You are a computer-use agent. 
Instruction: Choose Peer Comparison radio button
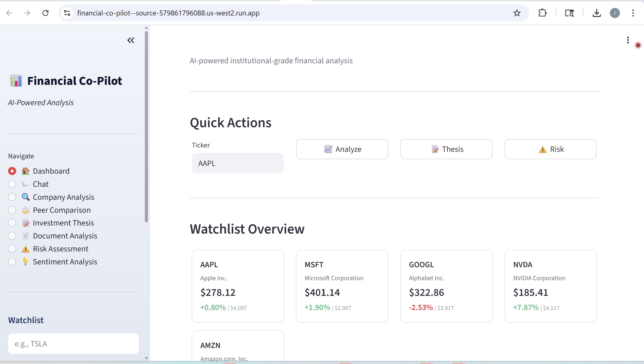pos(12,210)
